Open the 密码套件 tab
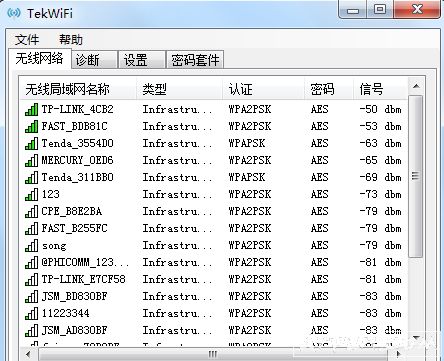The image size is (444, 361). coord(195,60)
